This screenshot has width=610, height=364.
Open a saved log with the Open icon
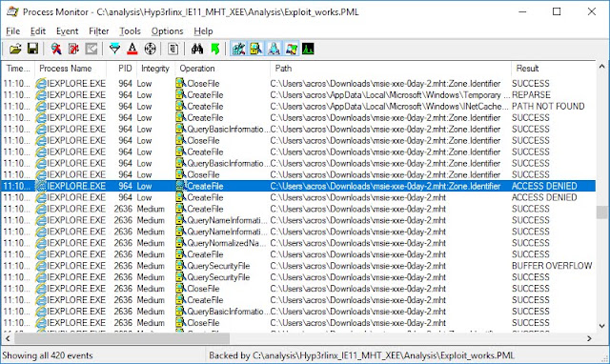15,49
